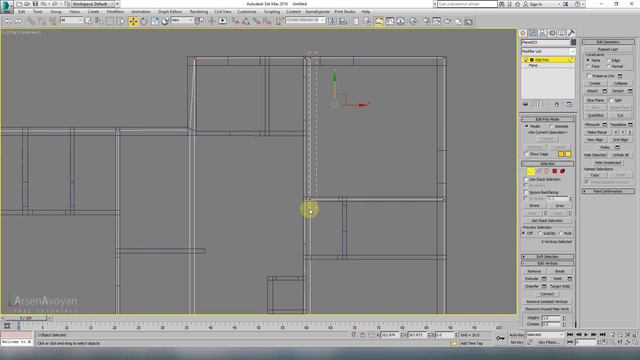Switch to the Create command panel

coord(523,33)
